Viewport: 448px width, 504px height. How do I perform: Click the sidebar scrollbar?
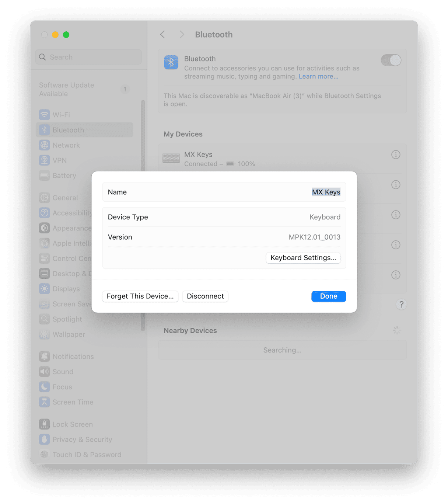pos(143,216)
